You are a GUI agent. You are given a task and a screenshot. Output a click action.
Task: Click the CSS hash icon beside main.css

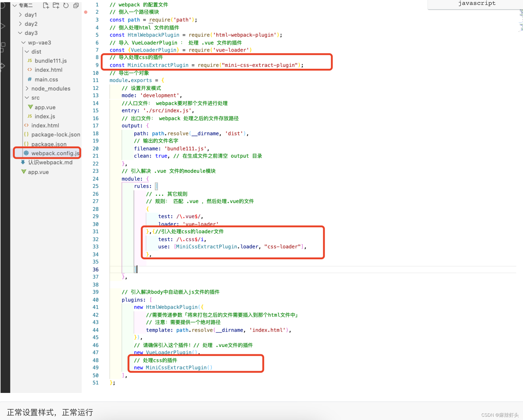pos(30,79)
